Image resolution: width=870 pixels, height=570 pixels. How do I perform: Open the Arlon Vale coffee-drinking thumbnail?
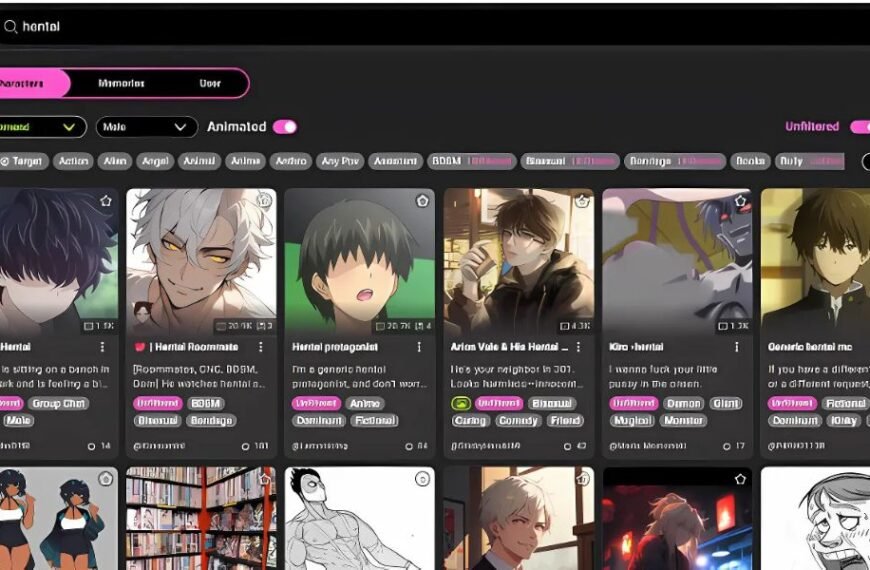(519, 261)
